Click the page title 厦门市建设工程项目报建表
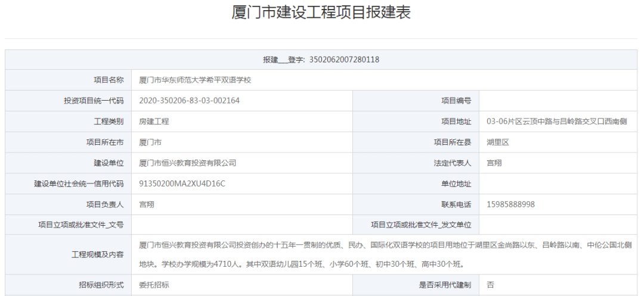Screen dimensions: 644x296 [321, 13]
